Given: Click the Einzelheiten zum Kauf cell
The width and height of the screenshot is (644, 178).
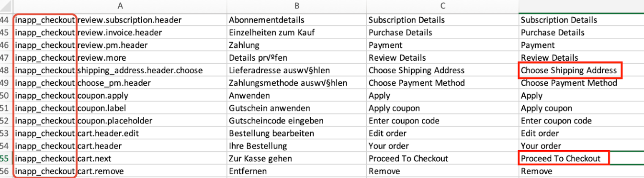Looking at the screenshot, I should (297, 33).
